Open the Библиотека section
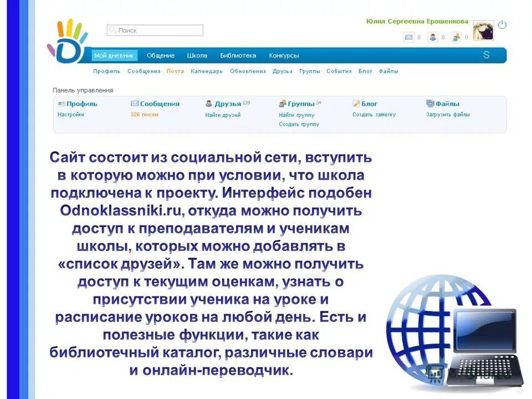This screenshot has width=532, height=399. pos(237,55)
